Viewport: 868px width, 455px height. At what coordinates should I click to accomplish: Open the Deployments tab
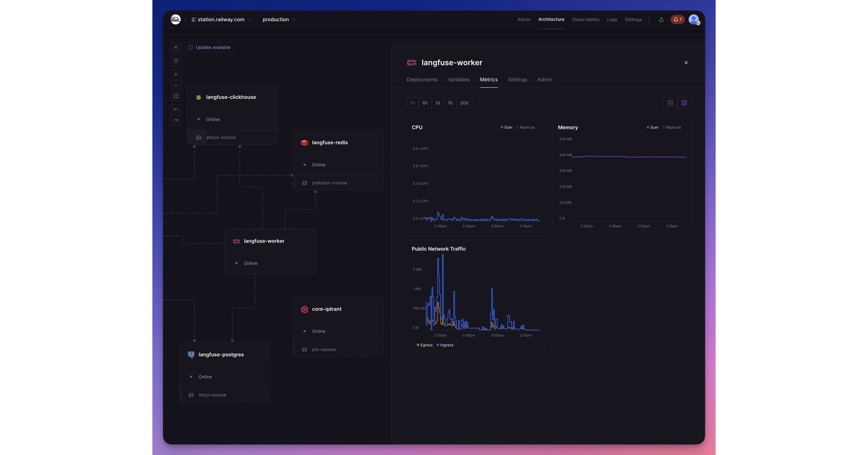(422, 80)
